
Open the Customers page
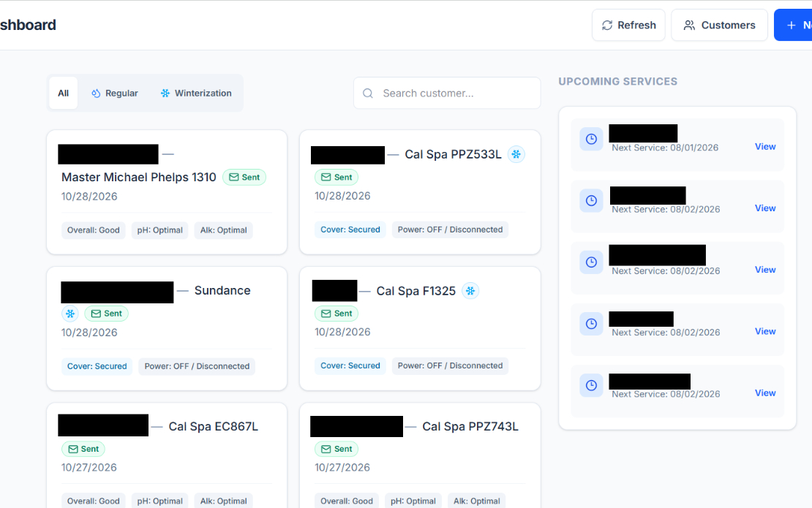(719, 25)
